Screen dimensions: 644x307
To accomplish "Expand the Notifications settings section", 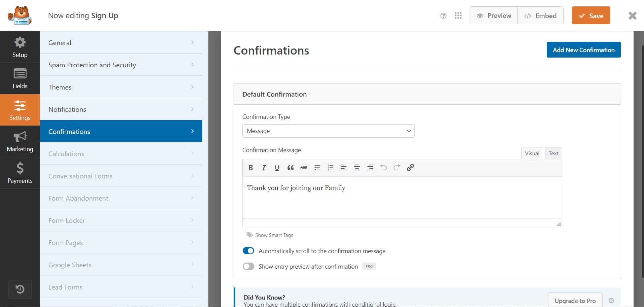I will 121,109.
